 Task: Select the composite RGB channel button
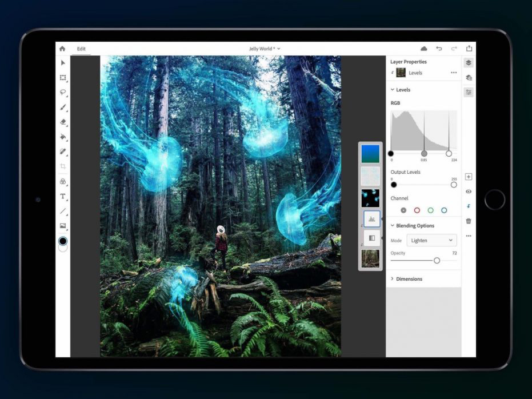click(x=403, y=210)
